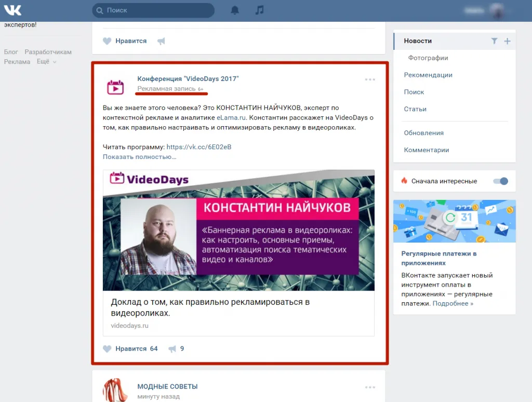Click the search magnifier icon
The image size is (532, 402).
click(100, 10)
